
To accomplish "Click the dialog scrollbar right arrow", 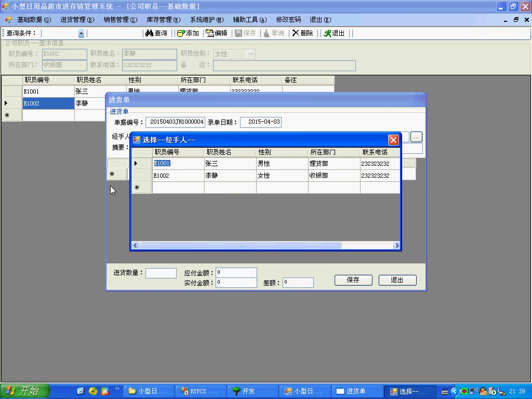I will point(396,245).
